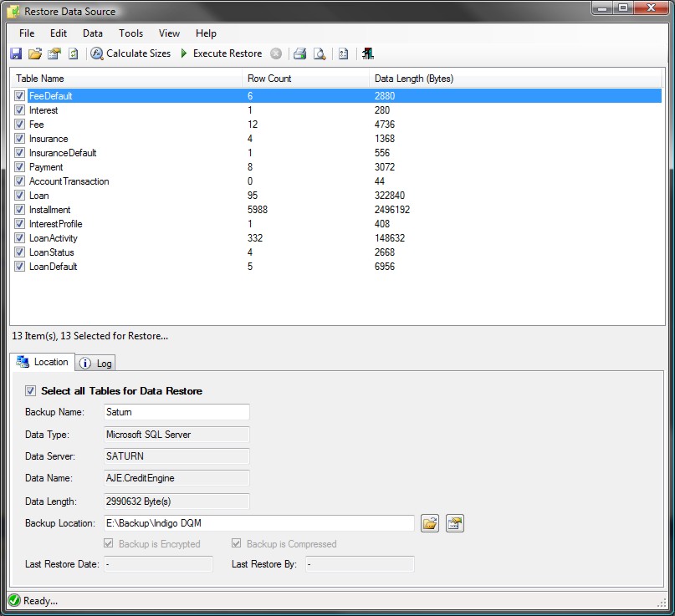Uncheck the Installment table checkbox
Viewport: 675px width, 616px height.
click(19, 210)
